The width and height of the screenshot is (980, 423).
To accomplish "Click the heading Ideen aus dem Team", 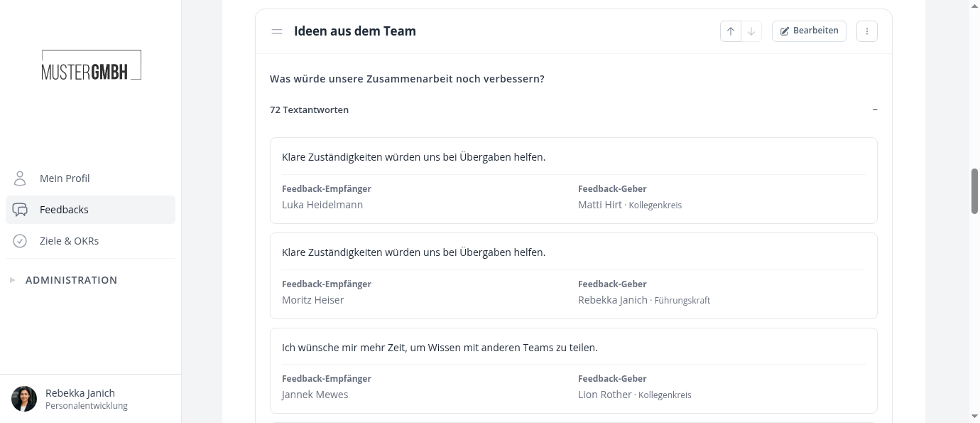I will tap(355, 31).
